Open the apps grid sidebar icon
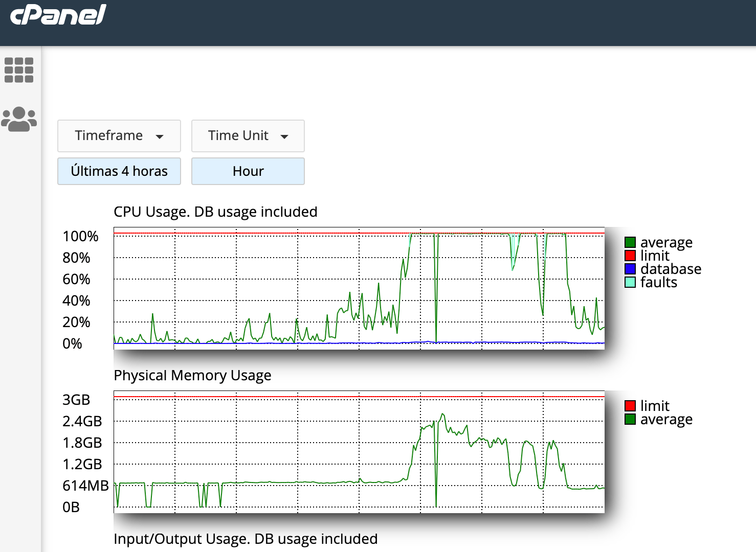Screen dimensions: 756x552 [19, 70]
